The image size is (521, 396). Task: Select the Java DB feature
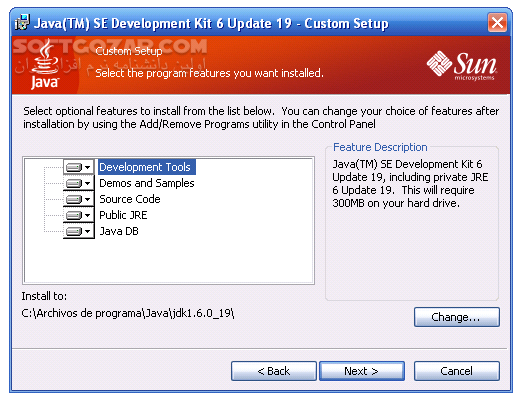[119, 231]
